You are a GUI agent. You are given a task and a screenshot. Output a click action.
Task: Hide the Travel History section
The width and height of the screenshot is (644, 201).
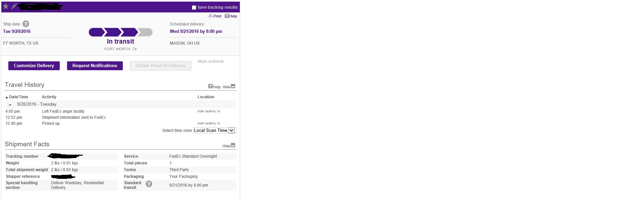(x=229, y=87)
